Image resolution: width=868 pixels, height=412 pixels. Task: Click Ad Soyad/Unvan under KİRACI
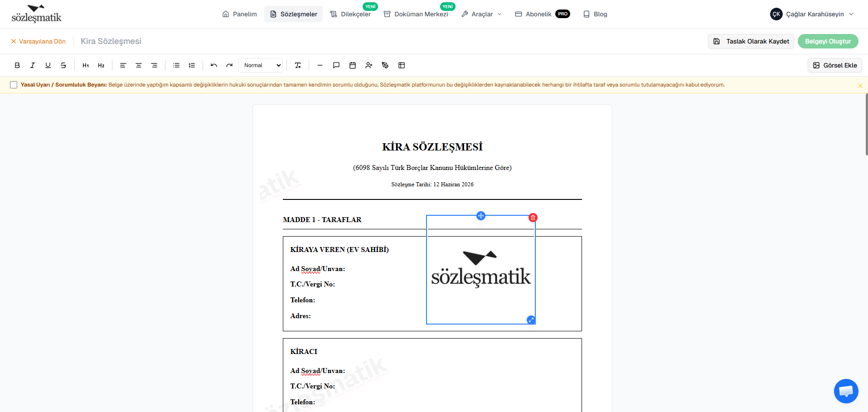pyautogui.click(x=318, y=371)
